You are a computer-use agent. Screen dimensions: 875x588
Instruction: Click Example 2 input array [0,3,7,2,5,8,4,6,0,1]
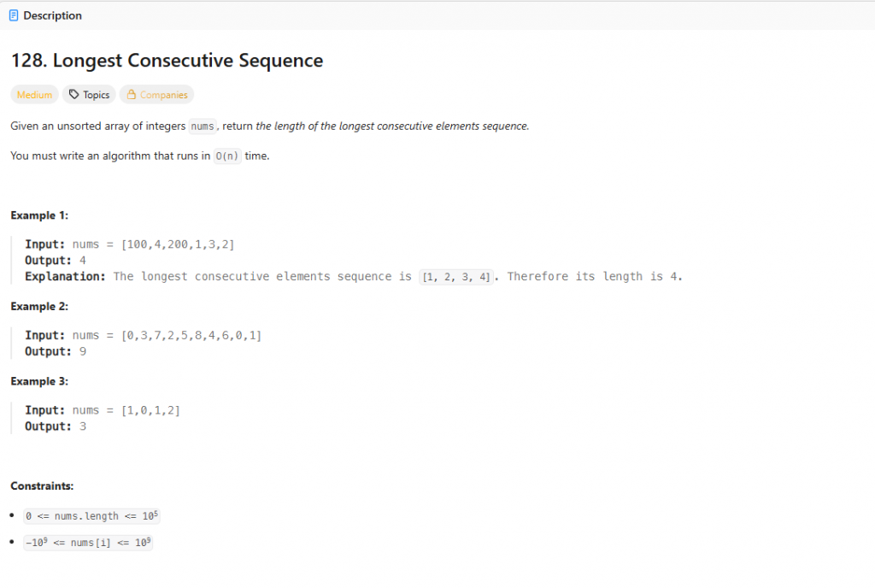pyautogui.click(x=191, y=335)
